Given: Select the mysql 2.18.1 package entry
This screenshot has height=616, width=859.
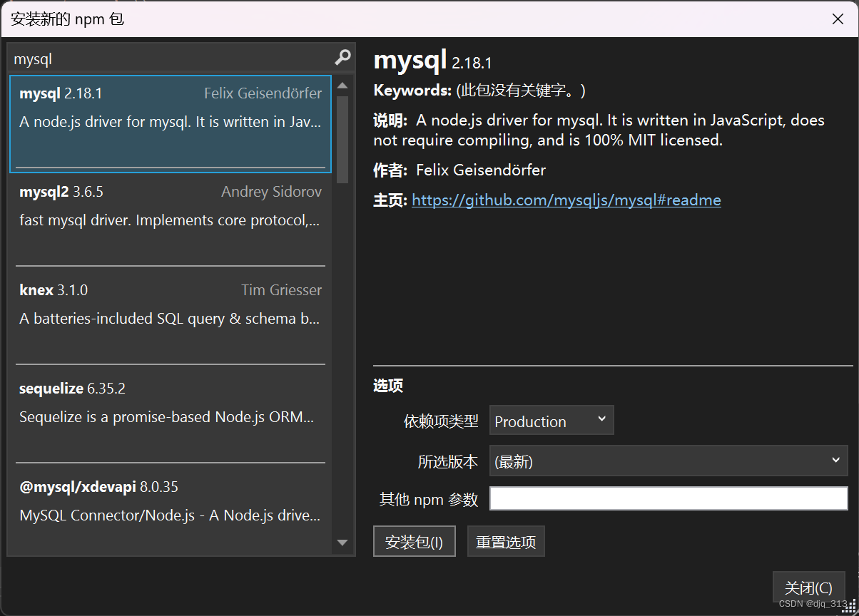Looking at the screenshot, I should point(171,123).
